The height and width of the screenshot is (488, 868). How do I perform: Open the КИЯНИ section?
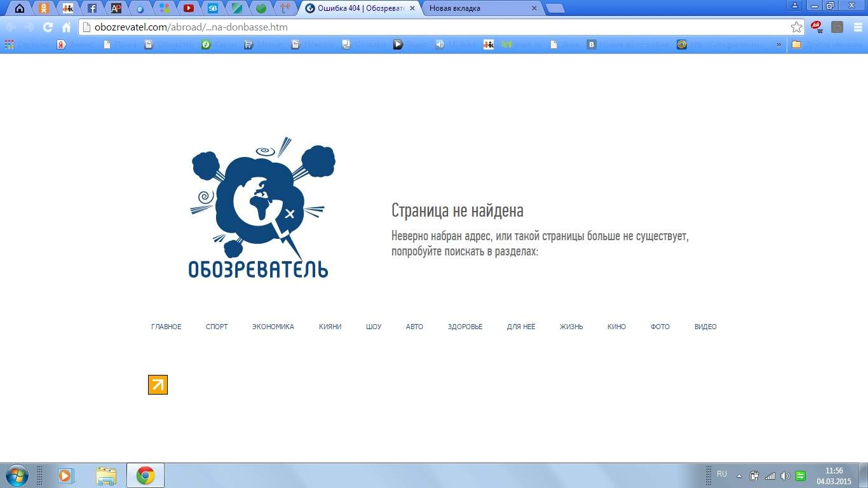pyautogui.click(x=330, y=327)
